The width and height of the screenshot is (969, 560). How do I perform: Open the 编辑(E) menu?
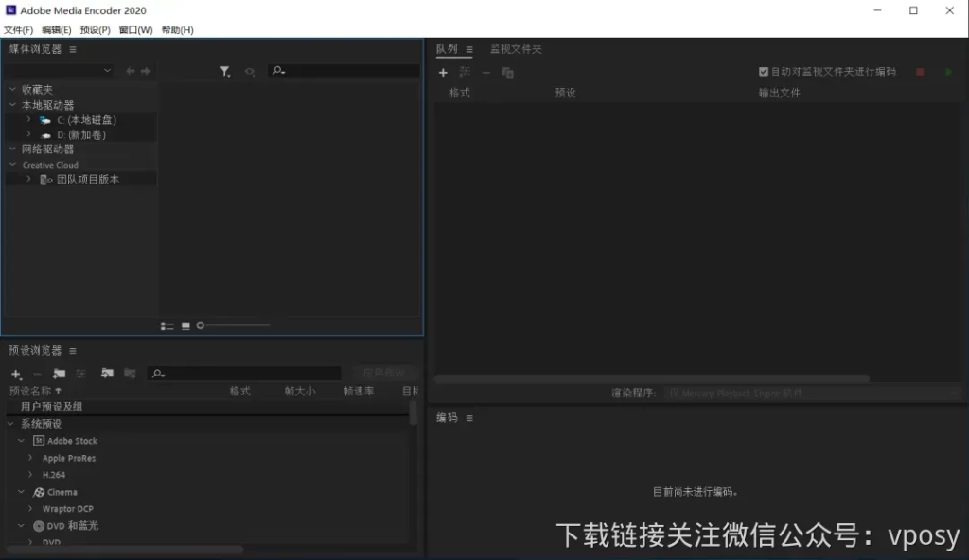[56, 29]
